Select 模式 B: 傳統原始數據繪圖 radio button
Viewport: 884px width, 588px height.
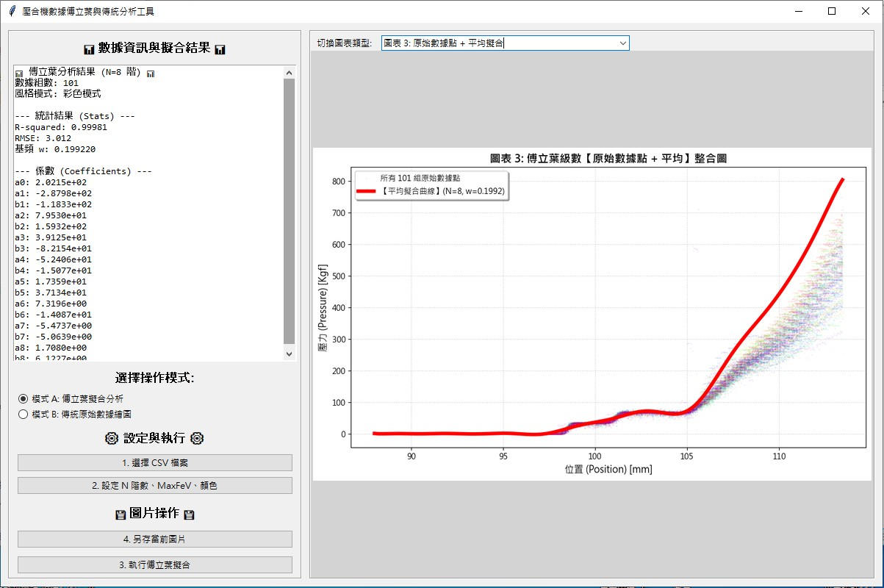click(23, 415)
